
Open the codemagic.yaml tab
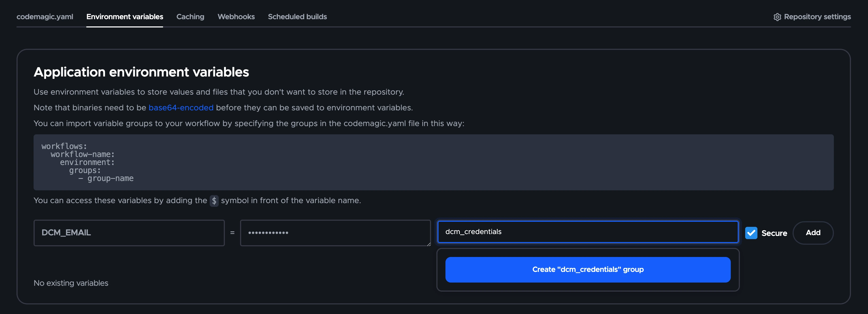click(x=44, y=17)
